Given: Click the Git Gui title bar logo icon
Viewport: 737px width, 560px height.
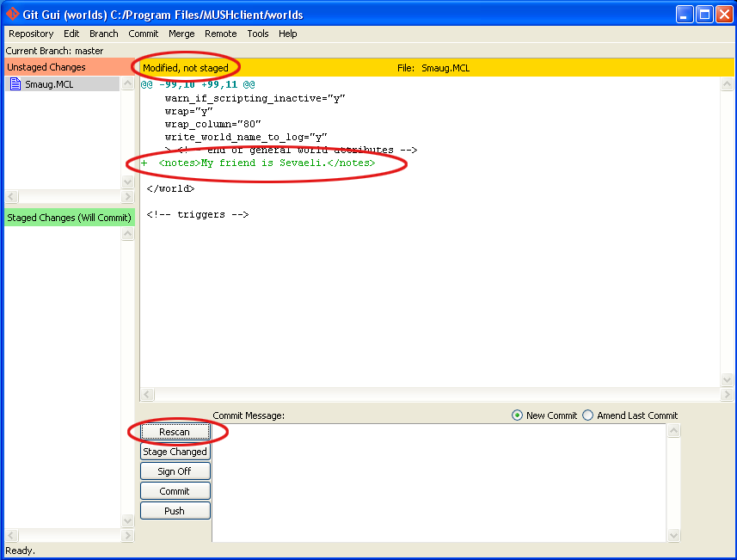Looking at the screenshot, I should [x=12, y=14].
